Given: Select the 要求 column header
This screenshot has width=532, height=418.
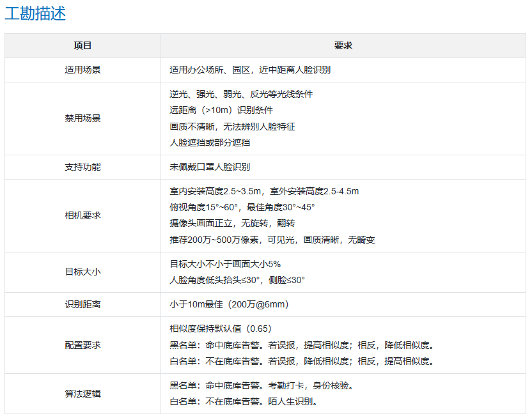Looking at the screenshot, I should [x=343, y=45].
